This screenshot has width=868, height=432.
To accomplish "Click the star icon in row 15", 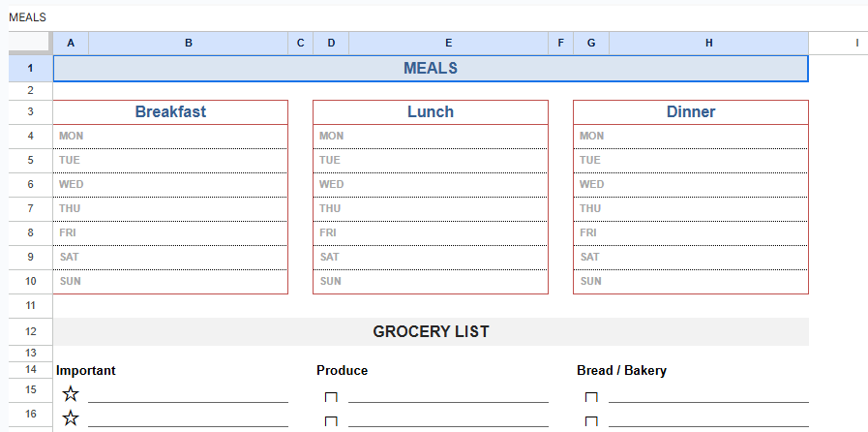I will pyautogui.click(x=71, y=394).
